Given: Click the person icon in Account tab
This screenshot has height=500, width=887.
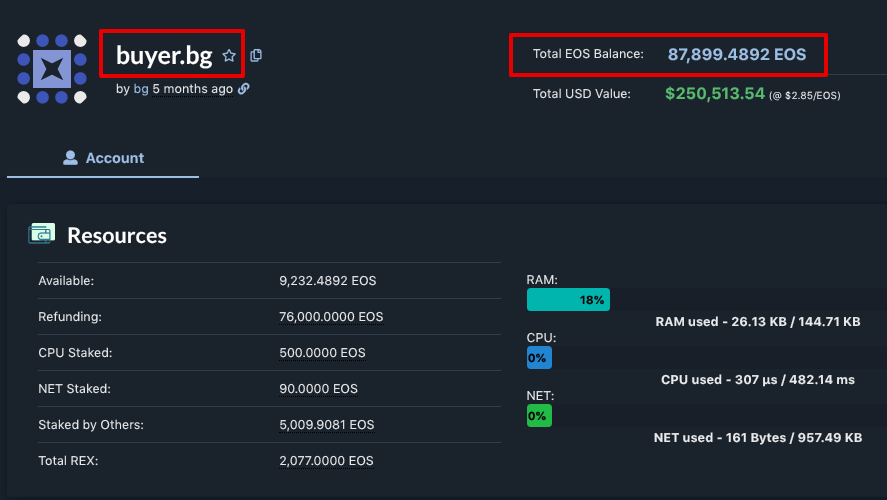Looking at the screenshot, I should 70,158.
